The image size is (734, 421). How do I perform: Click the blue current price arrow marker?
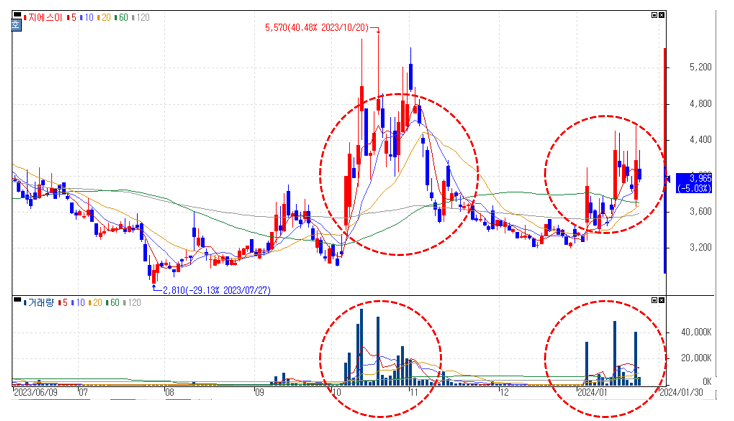[x=668, y=179]
